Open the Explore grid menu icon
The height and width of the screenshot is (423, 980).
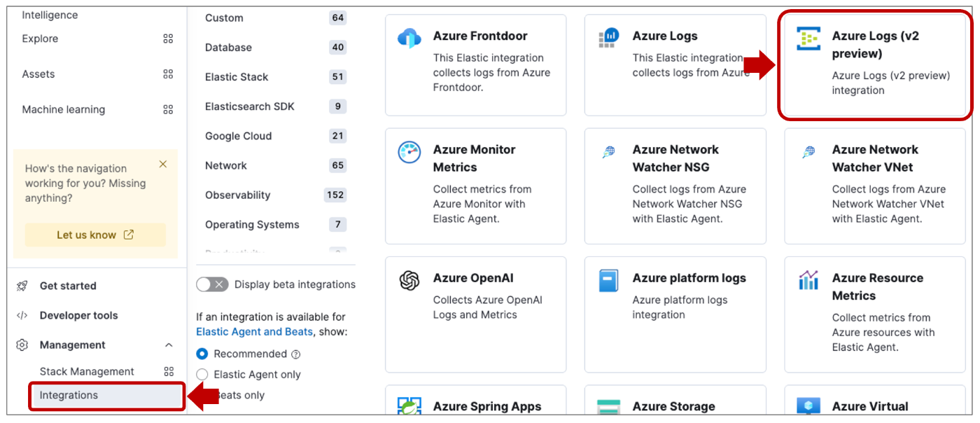pyautogui.click(x=168, y=39)
